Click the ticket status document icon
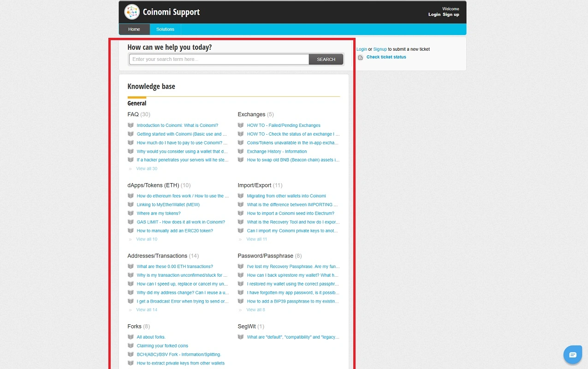Image resolution: width=588 pixels, height=369 pixels. coord(361,58)
